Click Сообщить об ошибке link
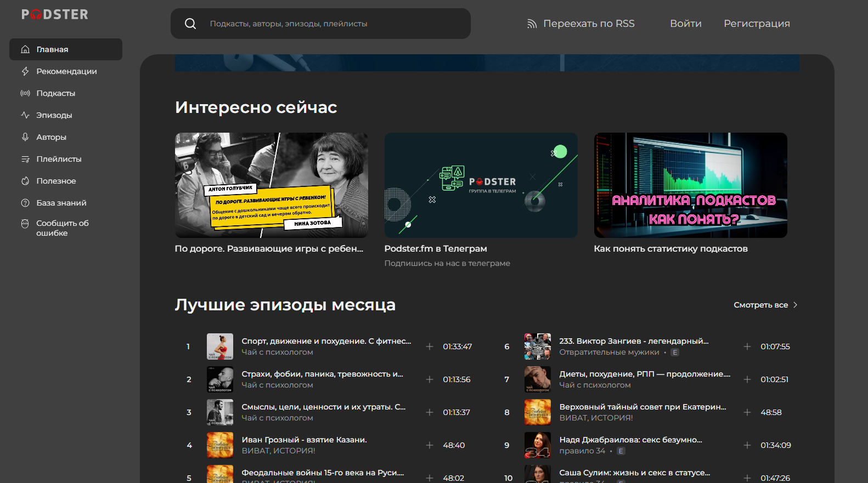The width and height of the screenshot is (868, 483). coord(63,228)
